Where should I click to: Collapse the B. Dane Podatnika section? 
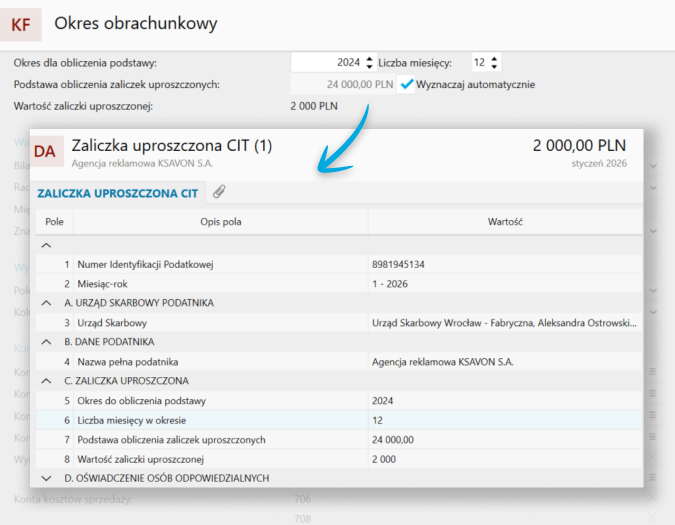(45, 341)
